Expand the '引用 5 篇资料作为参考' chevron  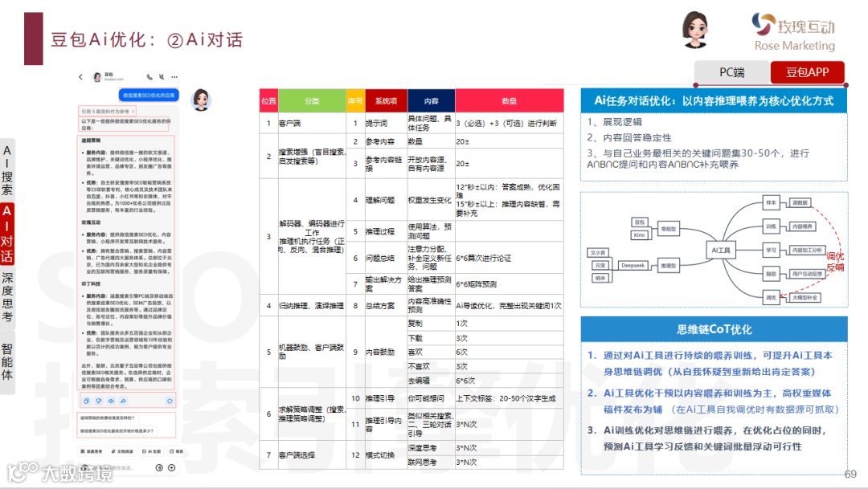pyautogui.click(x=133, y=111)
